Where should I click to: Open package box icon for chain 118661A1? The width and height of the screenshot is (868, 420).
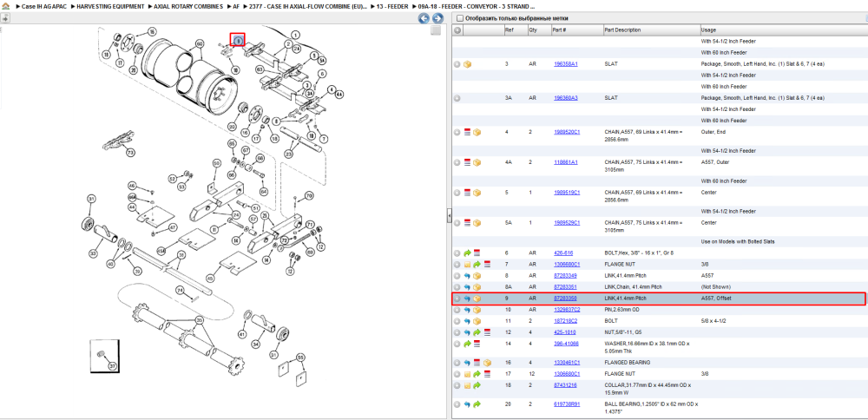[477, 162]
